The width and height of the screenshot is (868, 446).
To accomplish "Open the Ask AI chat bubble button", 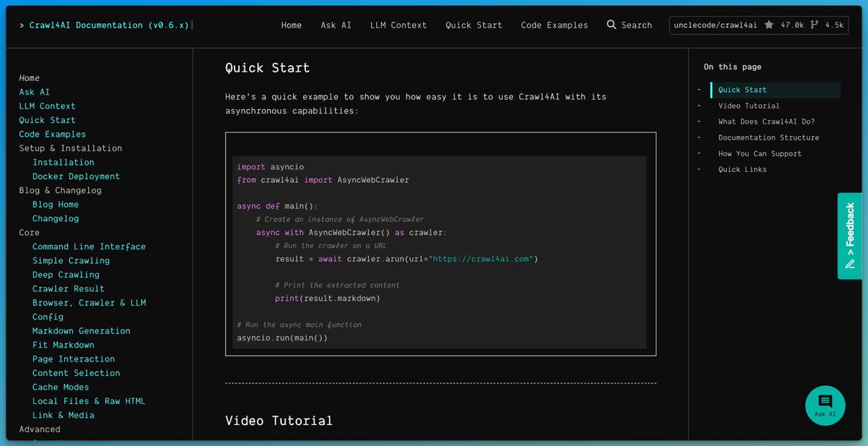I will coord(825,405).
